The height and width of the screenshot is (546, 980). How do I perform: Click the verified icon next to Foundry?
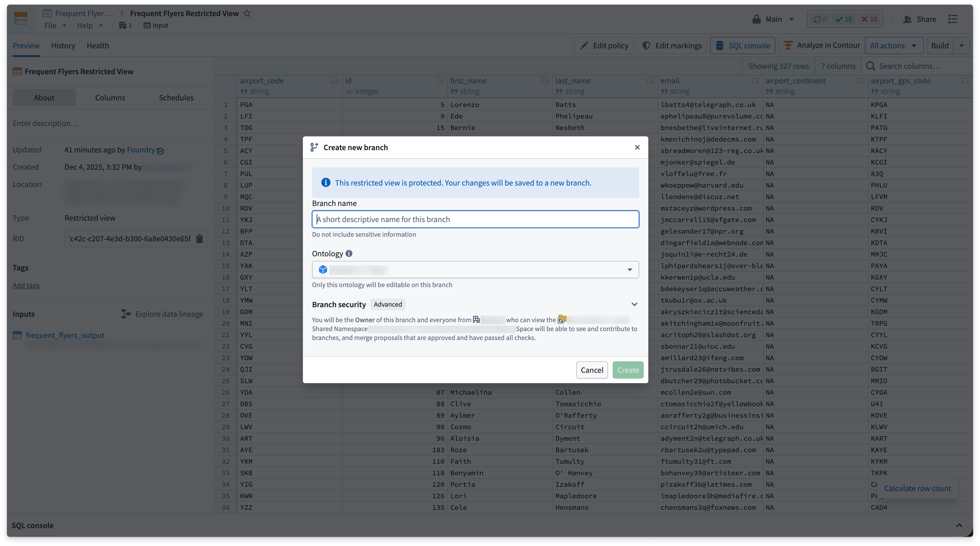[160, 151]
